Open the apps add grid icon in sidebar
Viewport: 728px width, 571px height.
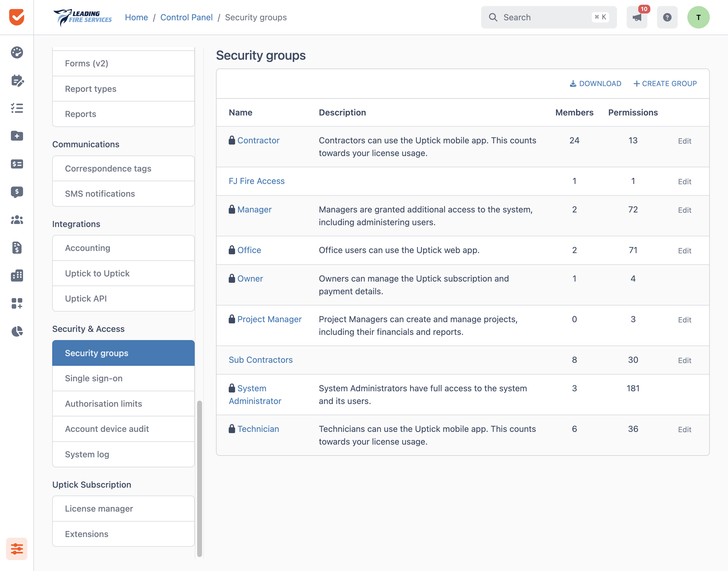(17, 303)
